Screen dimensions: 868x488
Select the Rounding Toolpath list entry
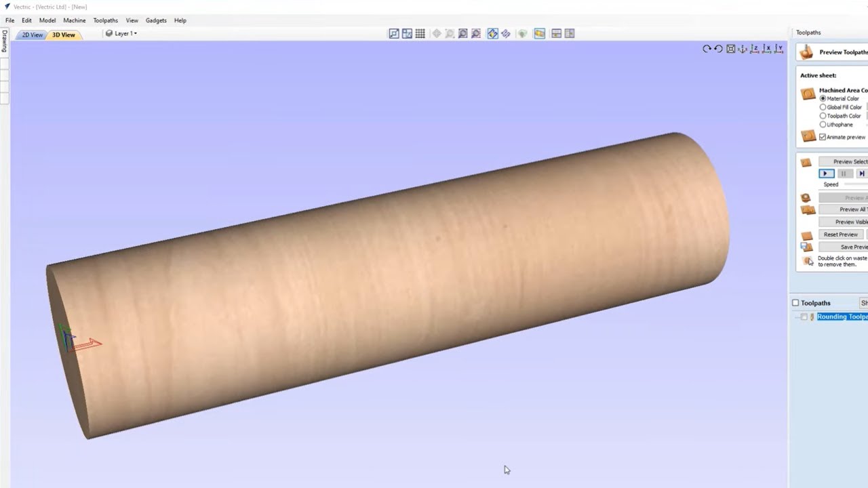coord(842,317)
